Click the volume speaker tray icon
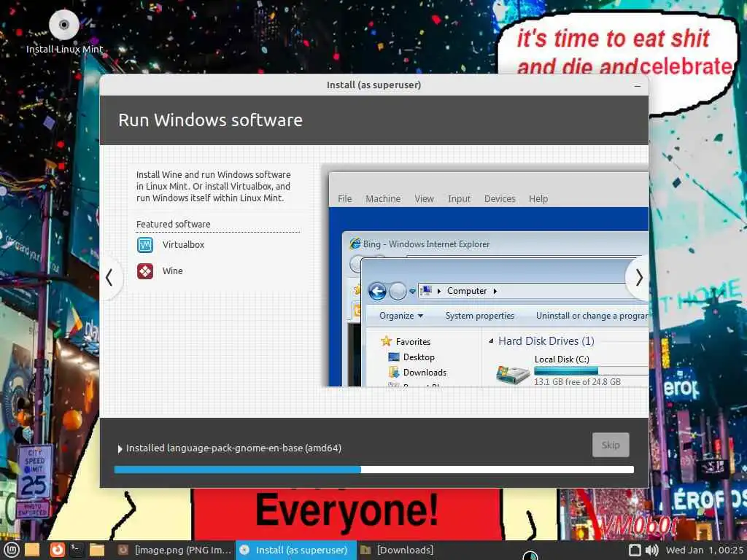 coord(651,550)
